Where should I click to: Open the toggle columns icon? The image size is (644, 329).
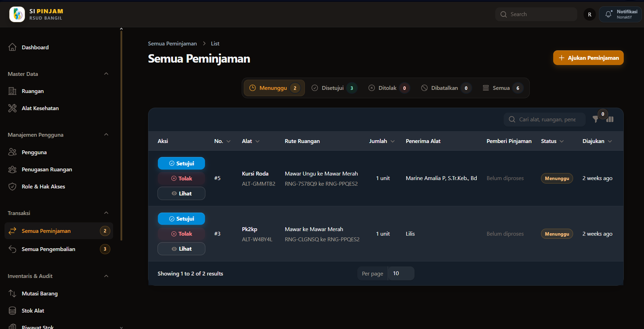[x=610, y=119]
